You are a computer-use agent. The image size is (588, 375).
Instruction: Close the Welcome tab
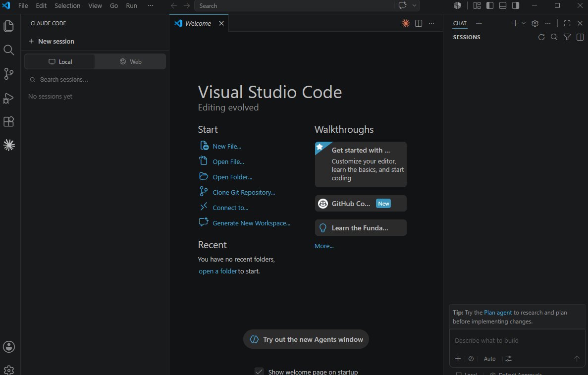pyautogui.click(x=221, y=23)
